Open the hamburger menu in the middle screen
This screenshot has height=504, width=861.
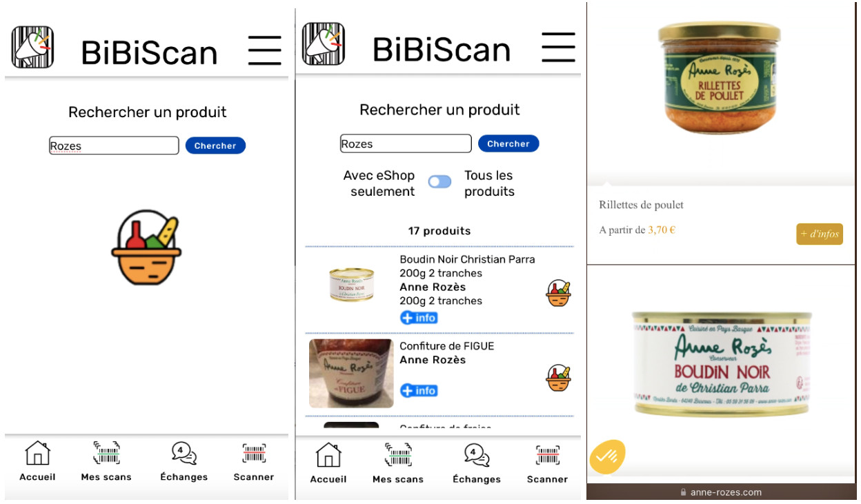point(558,47)
